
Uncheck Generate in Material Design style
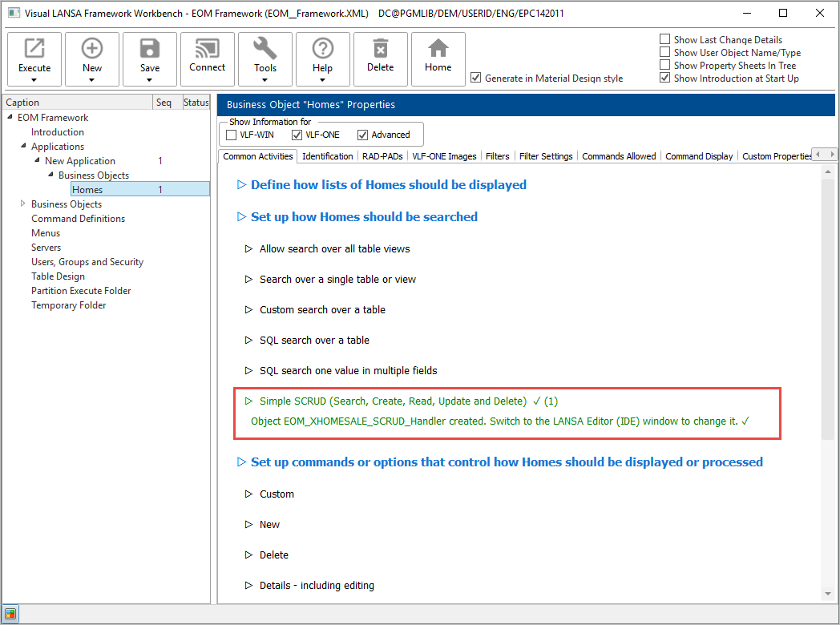pyautogui.click(x=476, y=78)
